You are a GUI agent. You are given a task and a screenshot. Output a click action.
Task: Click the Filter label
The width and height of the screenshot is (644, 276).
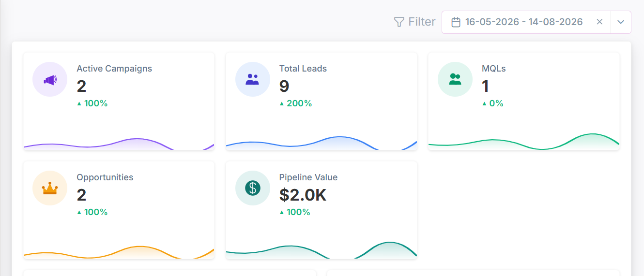422,22
